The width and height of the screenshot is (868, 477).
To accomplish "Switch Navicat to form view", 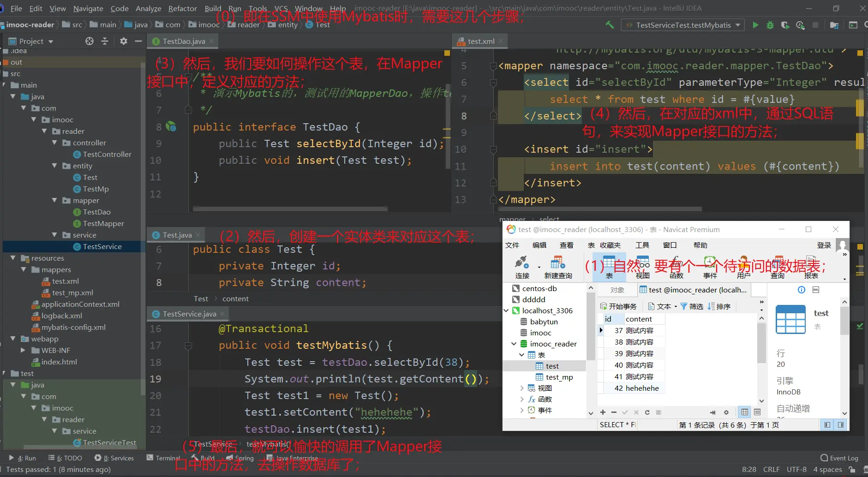I will pos(757,412).
